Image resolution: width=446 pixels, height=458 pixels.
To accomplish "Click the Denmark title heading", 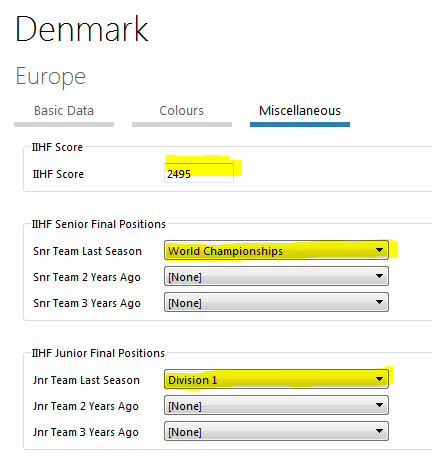I will (x=82, y=29).
